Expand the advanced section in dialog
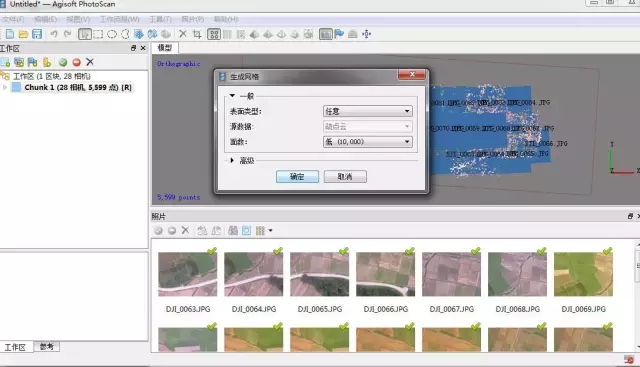 (232, 160)
